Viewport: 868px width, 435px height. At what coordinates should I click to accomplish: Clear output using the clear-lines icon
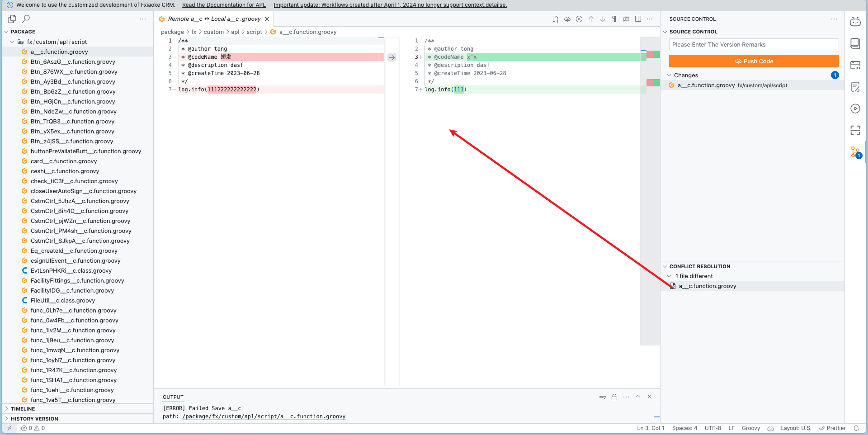(x=602, y=397)
